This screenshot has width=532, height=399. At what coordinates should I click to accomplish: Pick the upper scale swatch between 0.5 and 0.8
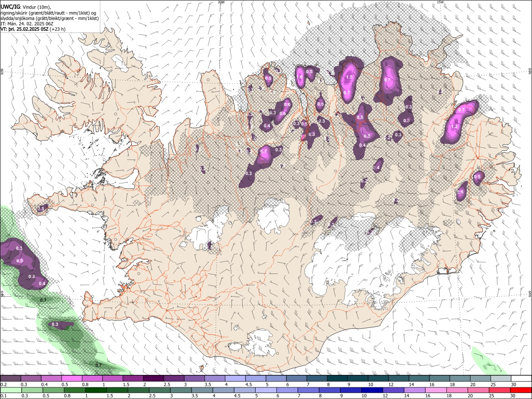coord(71,378)
